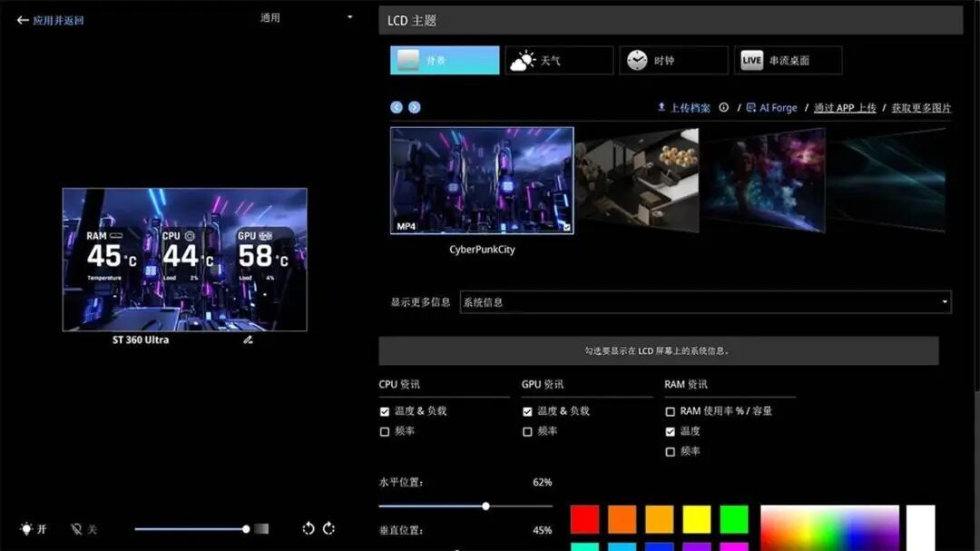Click the upload info circle icon
Image resolution: width=980 pixels, height=551 pixels.
pyautogui.click(x=724, y=108)
